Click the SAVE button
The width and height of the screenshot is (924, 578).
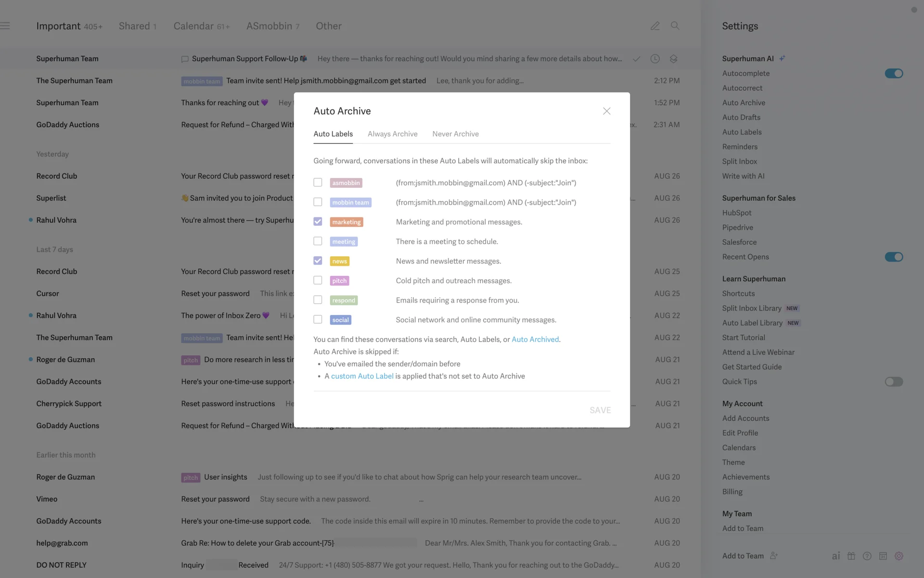pos(600,410)
